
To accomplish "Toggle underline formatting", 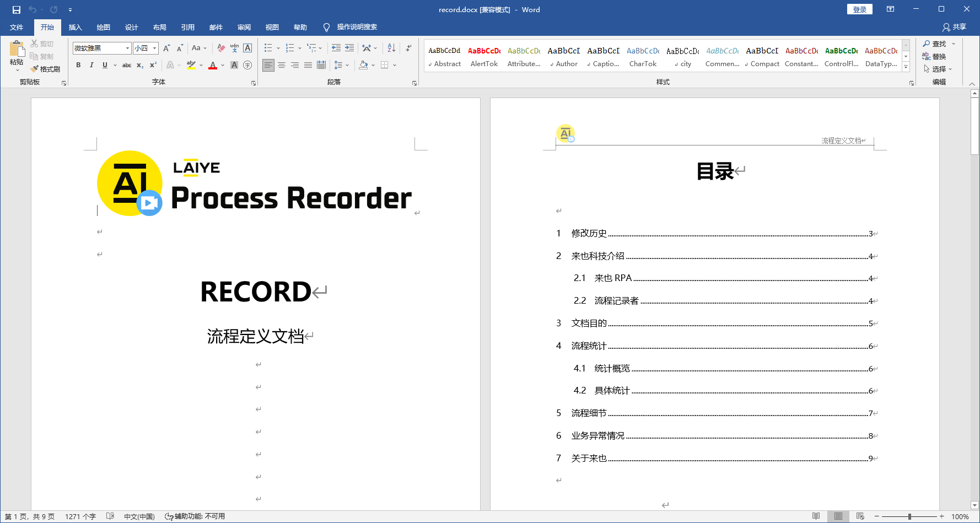I will tap(105, 65).
